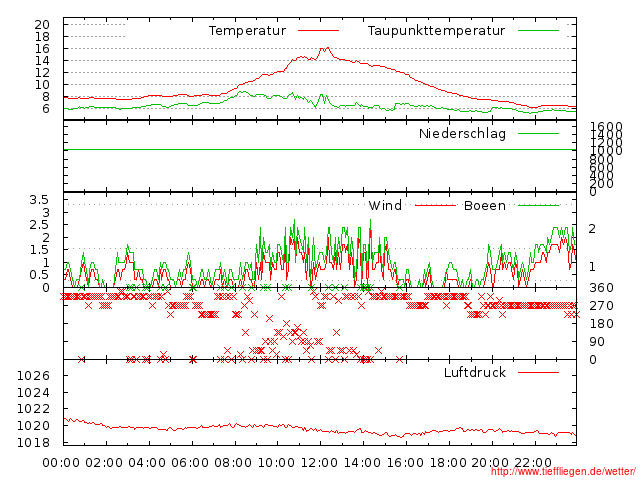Click the Boeen legend label

point(484,205)
